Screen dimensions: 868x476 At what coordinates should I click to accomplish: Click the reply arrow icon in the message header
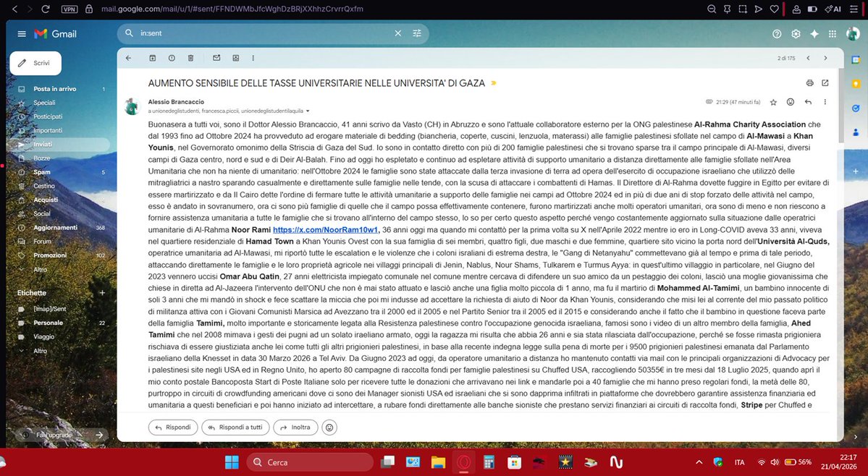pyautogui.click(x=808, y=102)
